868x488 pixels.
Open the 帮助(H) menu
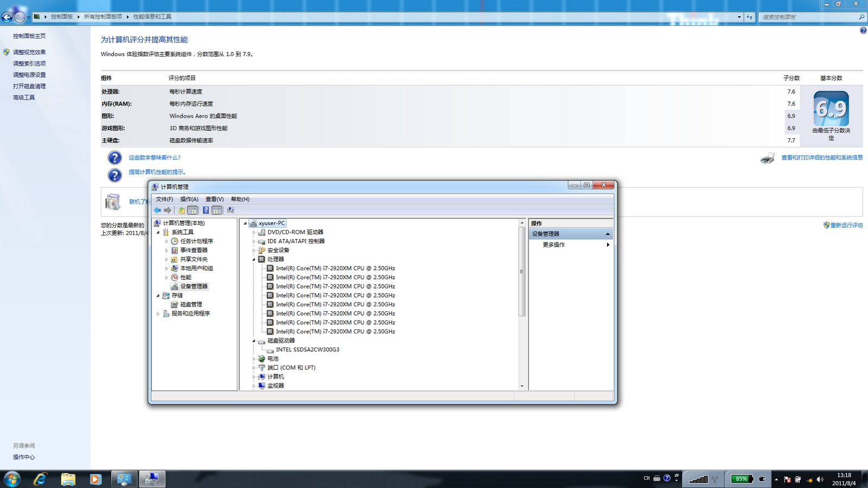pyautogui.click(x=240, y=199)
